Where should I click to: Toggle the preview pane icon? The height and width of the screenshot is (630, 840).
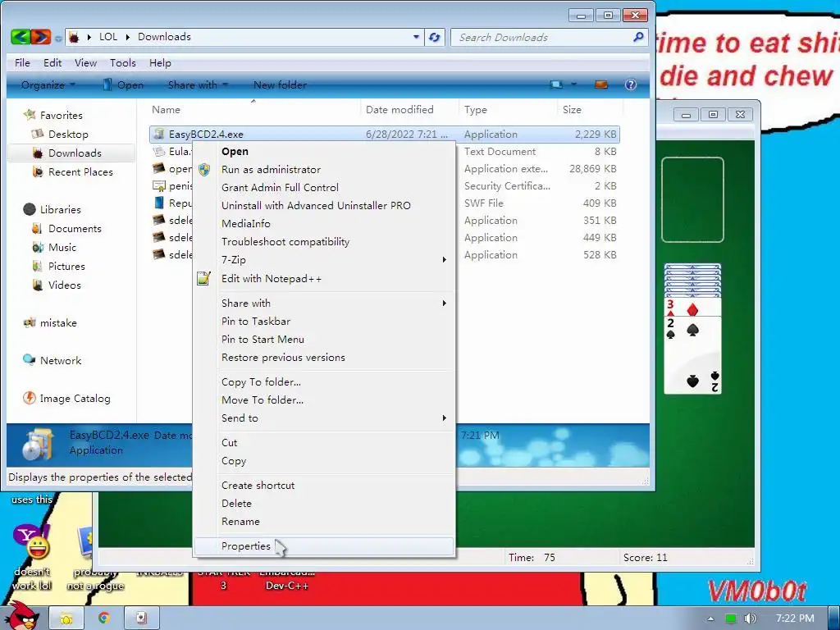pyautogui.click(x=601, y=84)
